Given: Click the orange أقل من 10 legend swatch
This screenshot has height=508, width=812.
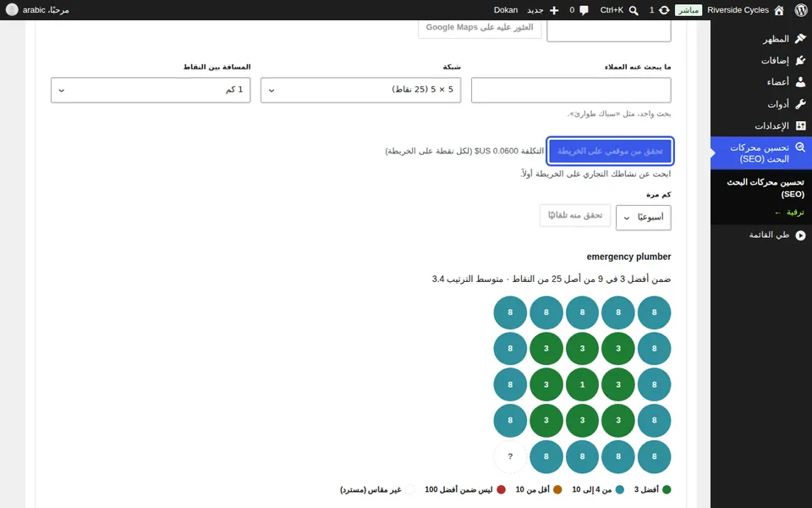Looking at the screenshot, I should click(557, 489).
